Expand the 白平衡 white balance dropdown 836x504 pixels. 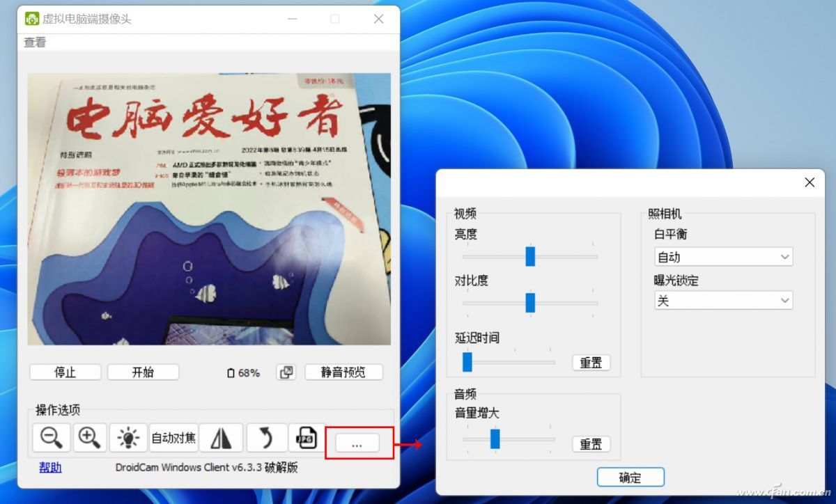coord(724,257)
